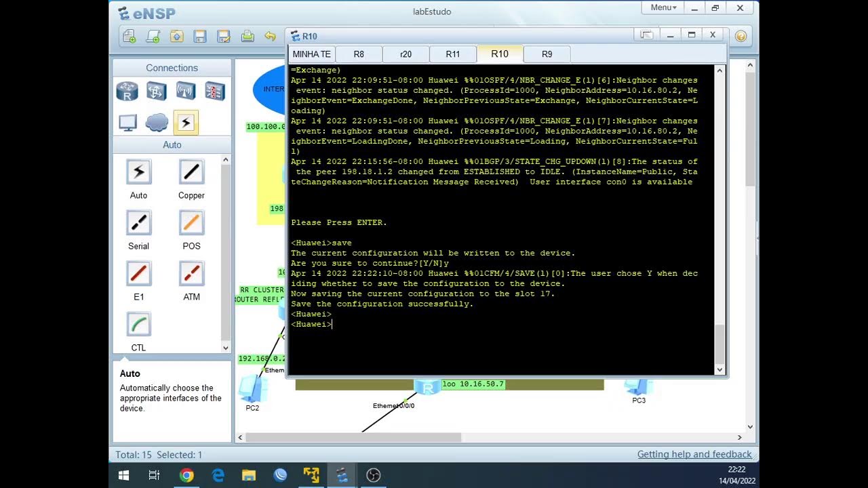Screen dimensions: 868x488
Task: Open a topology file from toolbar
Action: click(176, 37)
